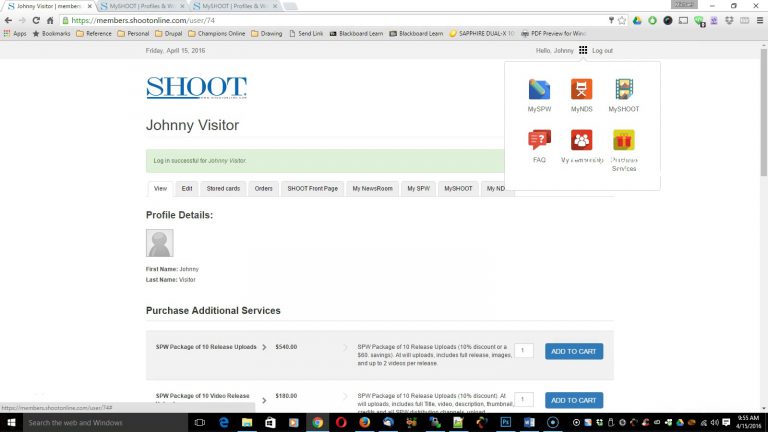The width and height of the screenshot is (768, 432).
Task: Click quantity field for $540.00 package
Action: tap(524, 350)
